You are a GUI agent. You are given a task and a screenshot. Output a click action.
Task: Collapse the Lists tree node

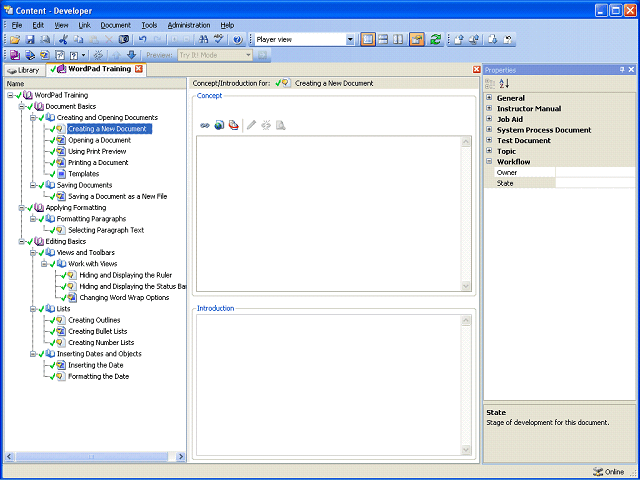(x=33, y=309)
